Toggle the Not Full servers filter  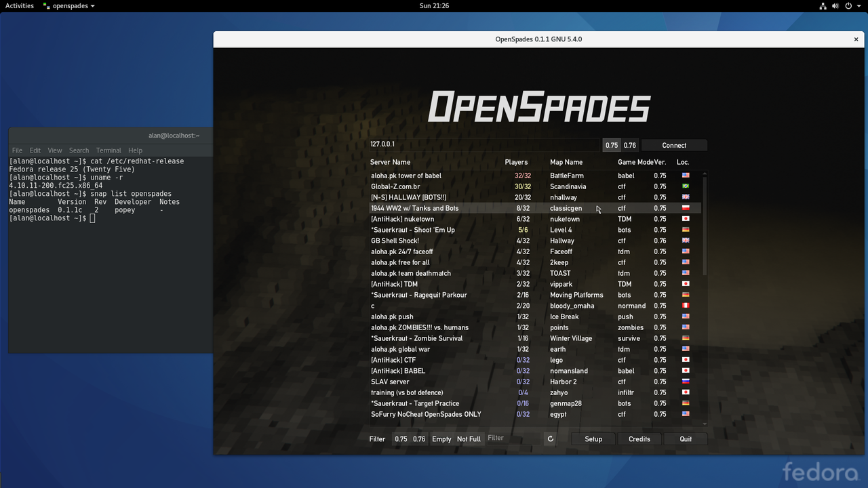[469, 439]
